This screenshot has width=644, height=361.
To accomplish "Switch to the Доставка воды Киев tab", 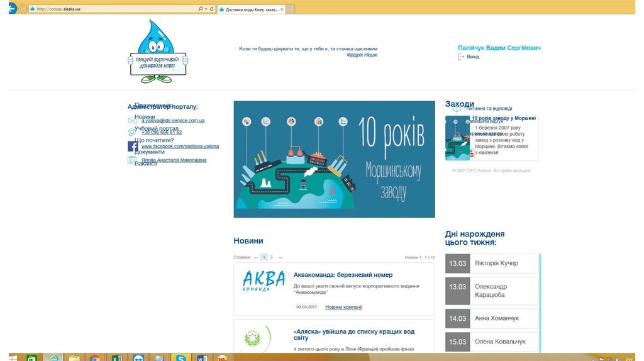I will [x=248, y=9].
